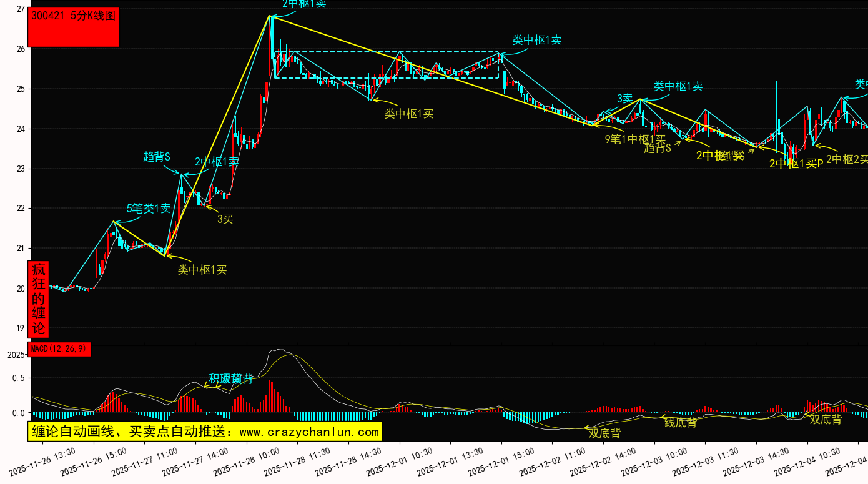Click the 5笔类1卖 sell signal label
The image size is (868, 484).
coord(149,209)
